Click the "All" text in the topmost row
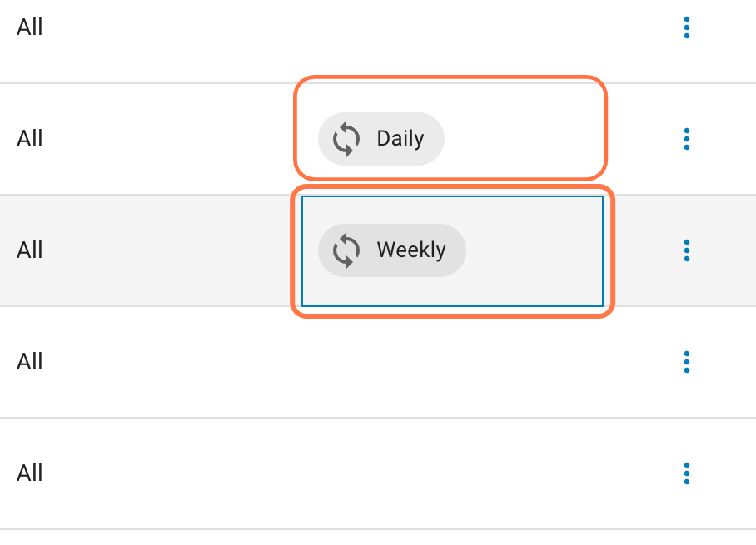 pos(30,27)
